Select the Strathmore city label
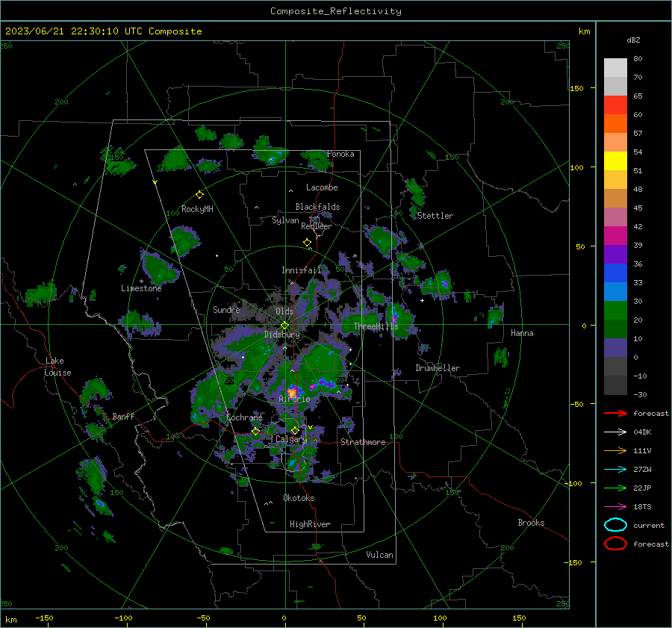672x628 pixels. [x=363, y=442]
